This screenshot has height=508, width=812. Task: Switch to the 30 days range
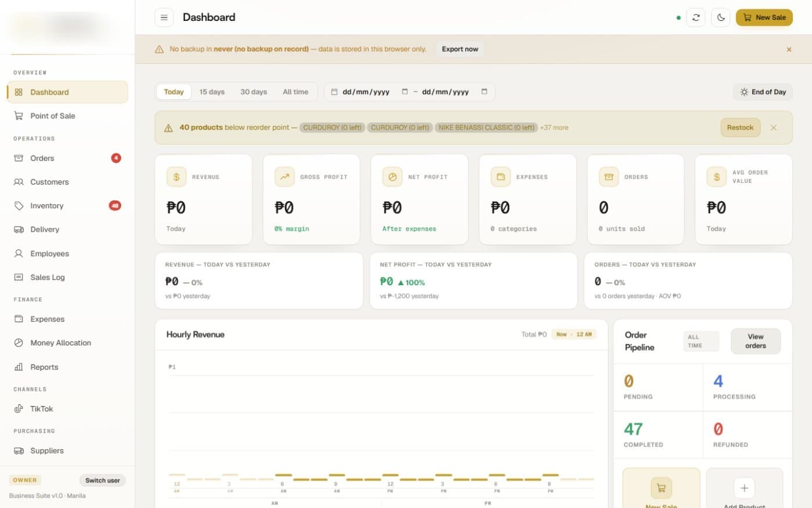(x=253, y=92)
